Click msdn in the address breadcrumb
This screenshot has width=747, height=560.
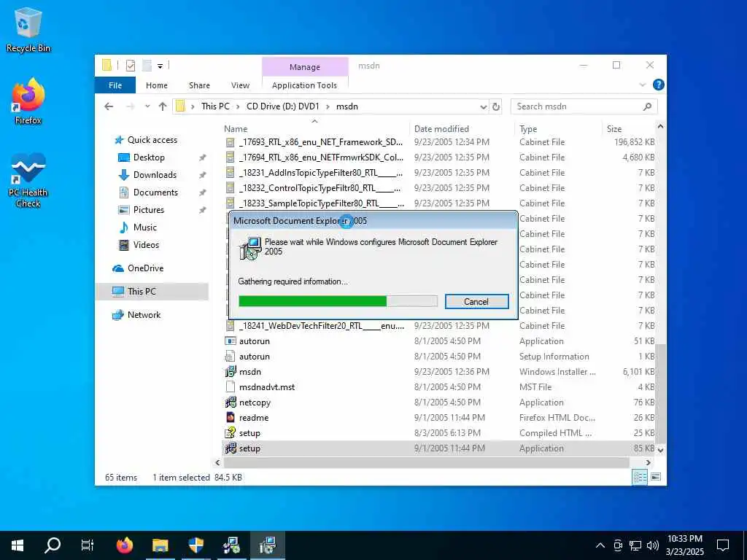pyautogui.click(x=347, y=106)
